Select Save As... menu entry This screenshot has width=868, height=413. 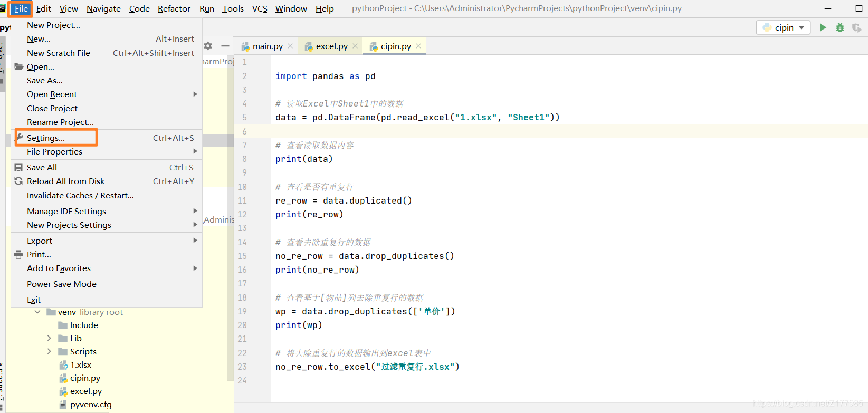[x=107, y=80]
